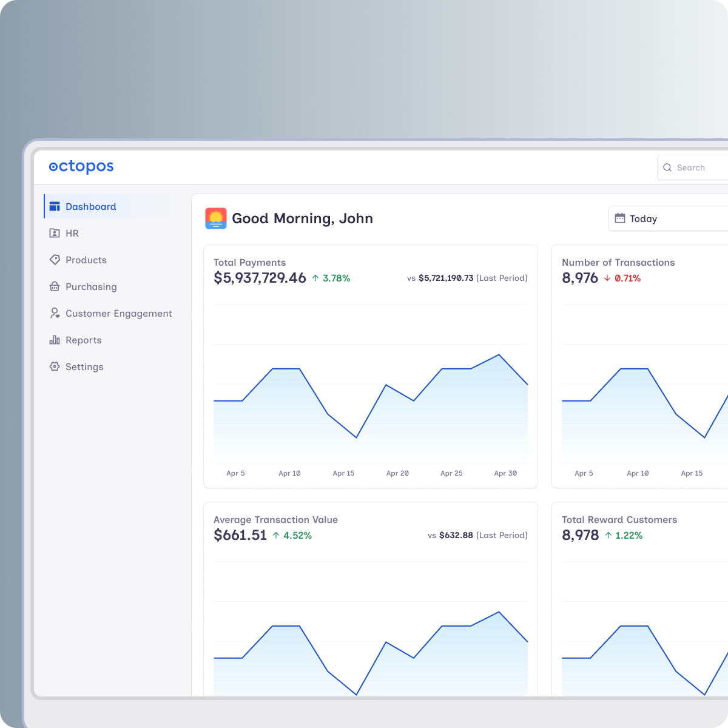Screen dimensions: 728x728
Task: Click the octopos logo
Action: coord(81,167)
